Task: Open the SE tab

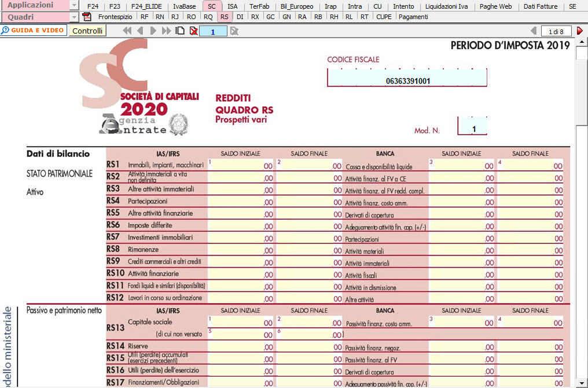Action: [x=572, y=6]
